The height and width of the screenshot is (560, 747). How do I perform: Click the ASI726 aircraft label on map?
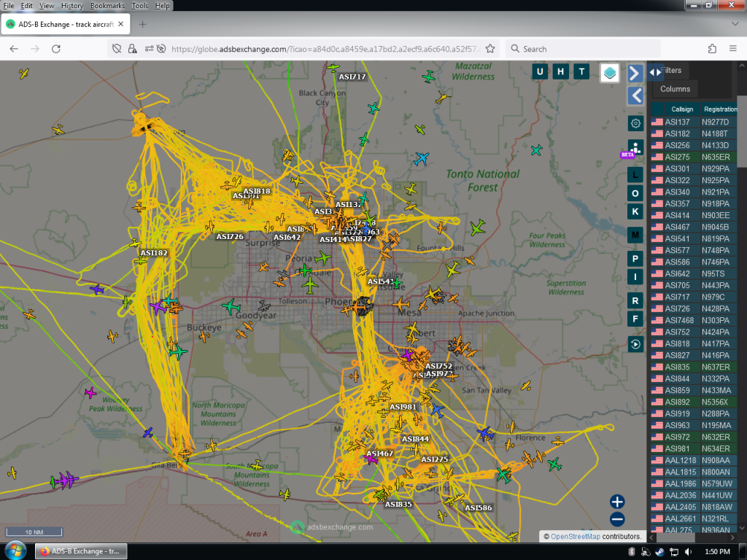(x=230, y=237)
